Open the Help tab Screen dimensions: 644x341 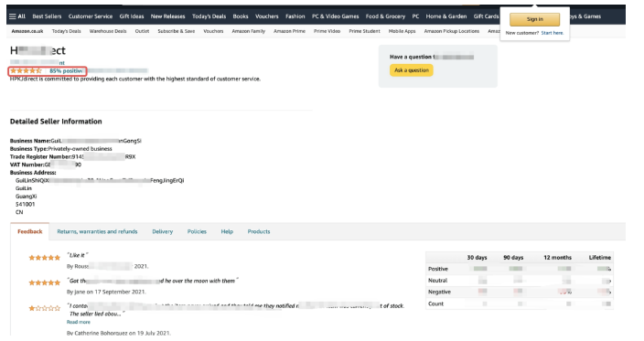click(227, 232)
